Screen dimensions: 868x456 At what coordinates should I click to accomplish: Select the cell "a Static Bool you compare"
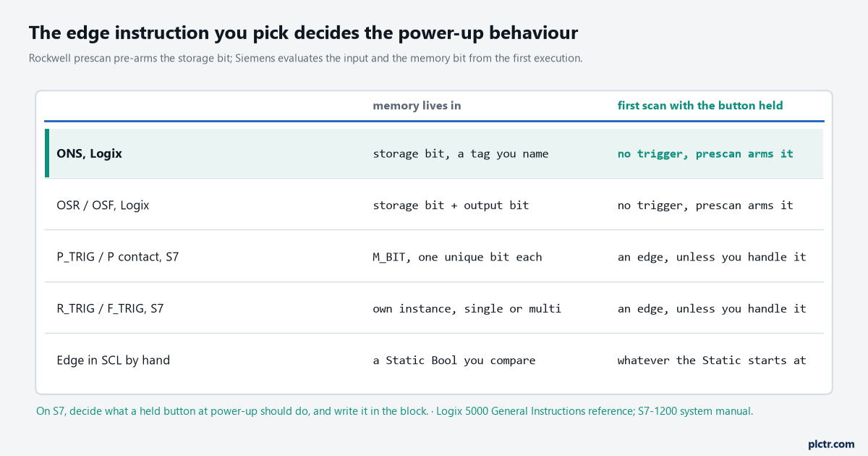pyautogui.click(x=454, y=360)
